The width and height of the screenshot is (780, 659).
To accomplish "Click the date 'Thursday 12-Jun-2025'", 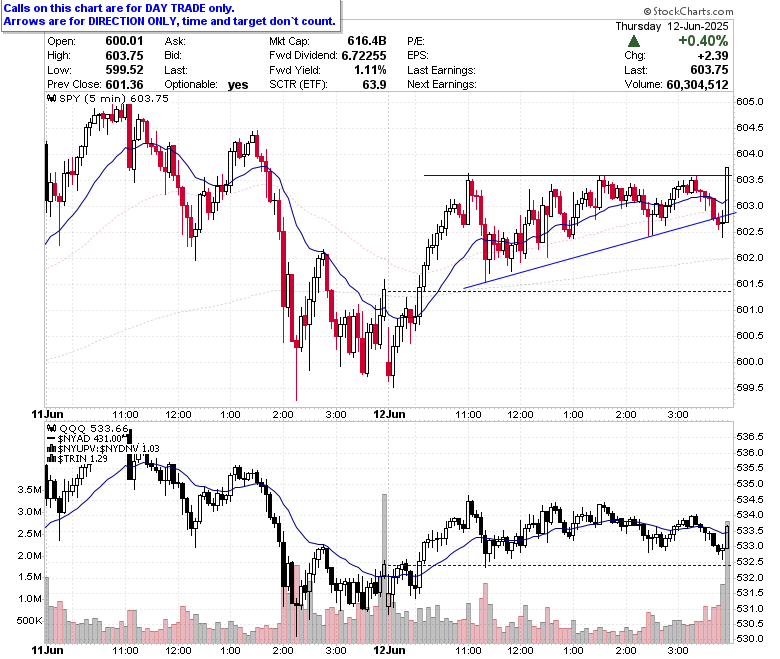I will point(672,26).
